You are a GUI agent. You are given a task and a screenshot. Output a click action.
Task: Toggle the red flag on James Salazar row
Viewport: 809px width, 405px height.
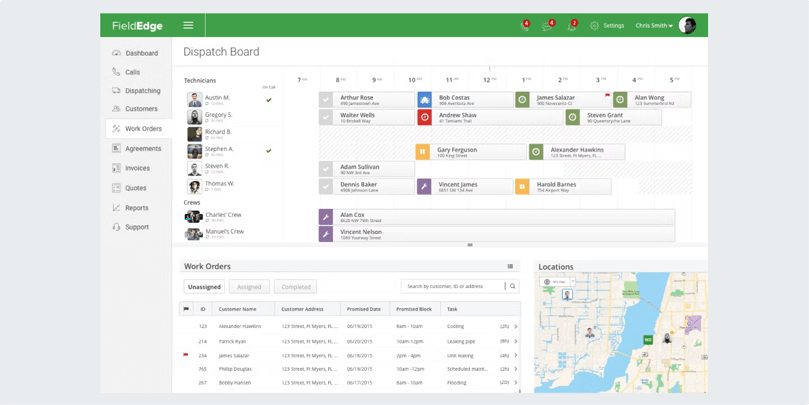[x=186, y=355]
